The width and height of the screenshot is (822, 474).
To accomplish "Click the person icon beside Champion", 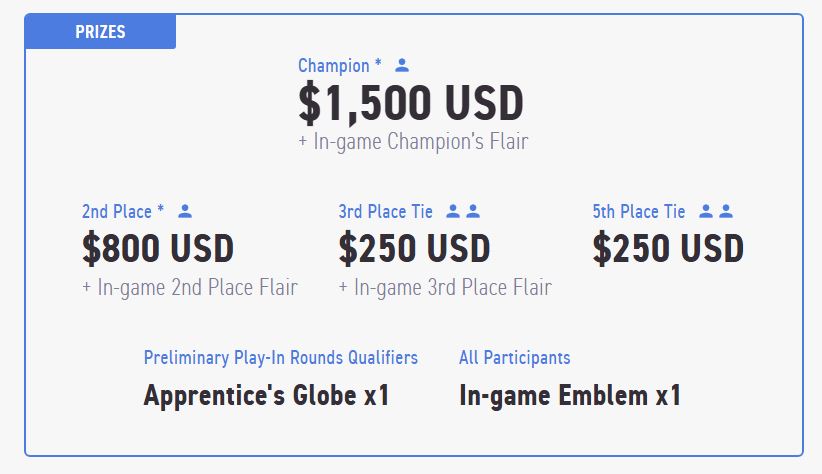I will [x=402, y=66].
